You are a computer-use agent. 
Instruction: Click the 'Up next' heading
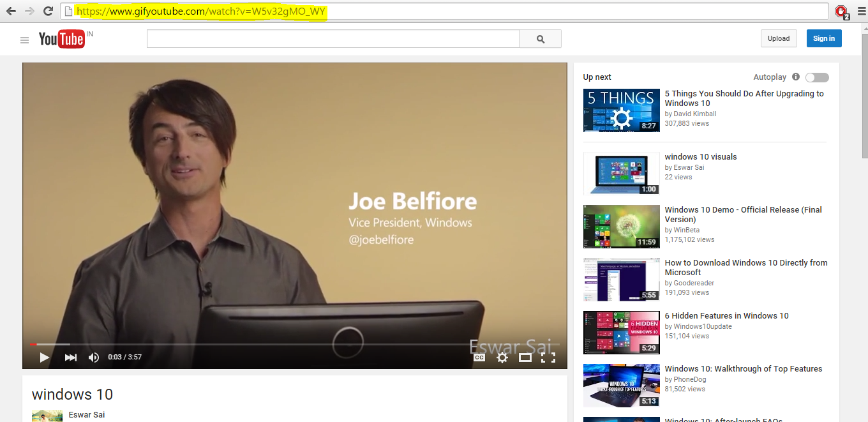point(597,77)
